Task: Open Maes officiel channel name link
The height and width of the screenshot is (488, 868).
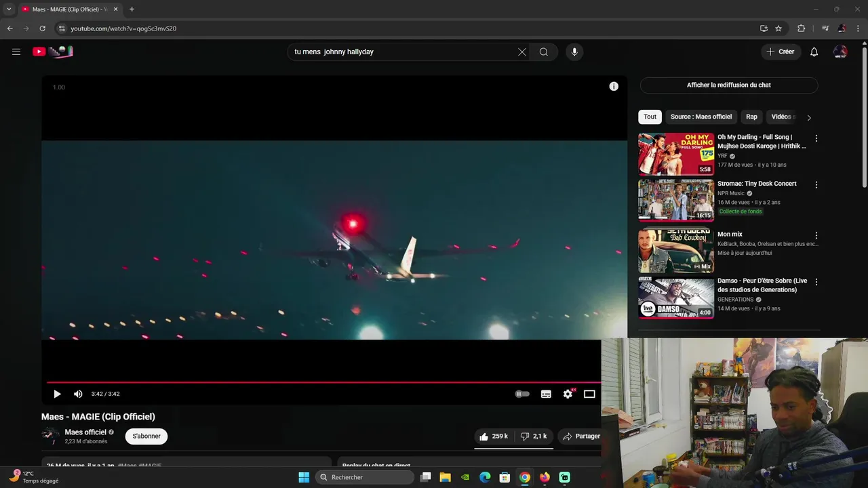Action: tap(85, 432)
